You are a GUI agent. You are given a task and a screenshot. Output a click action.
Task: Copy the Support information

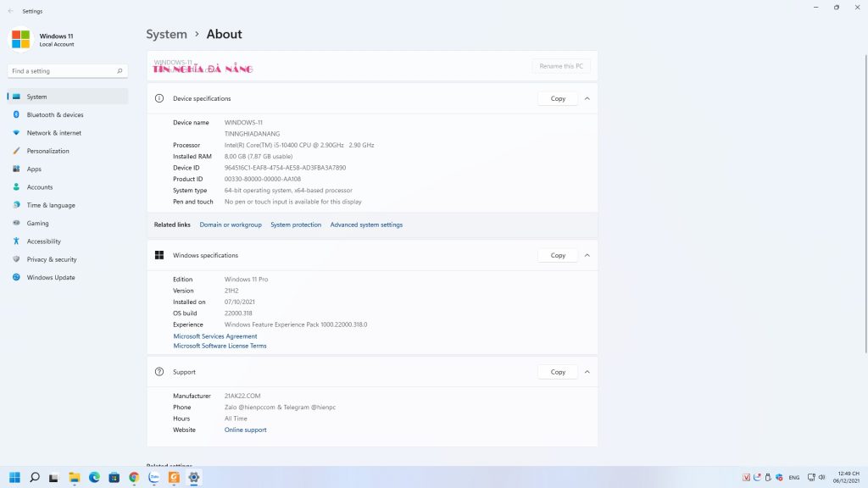(558, 372)
